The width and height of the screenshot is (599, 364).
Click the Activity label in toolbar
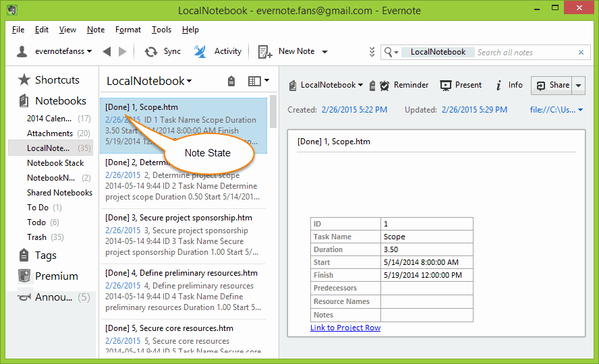click(228, 51)
